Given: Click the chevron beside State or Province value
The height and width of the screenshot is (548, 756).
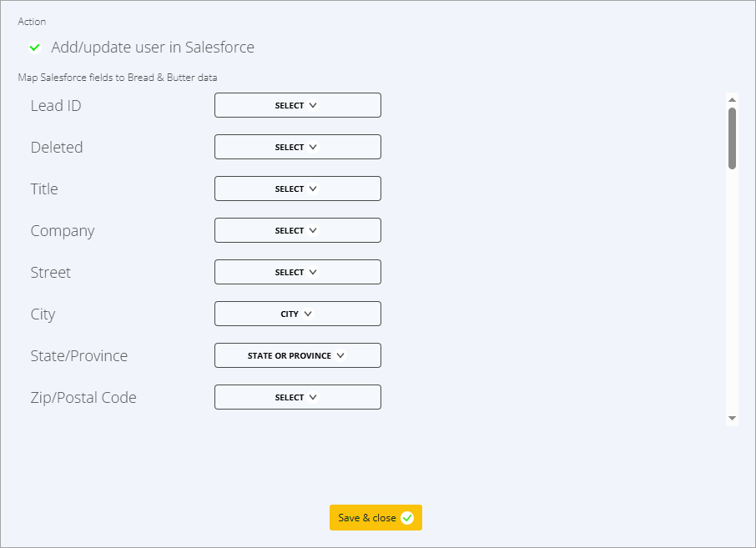Looking at the screenshot, I should (x=340, y=356).
